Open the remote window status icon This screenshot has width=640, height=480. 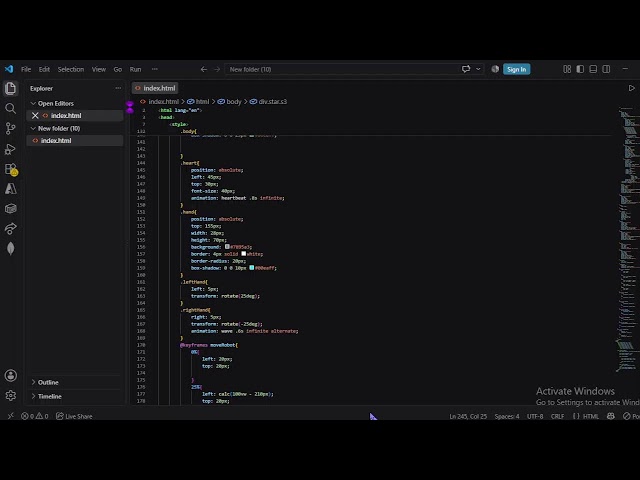pos(11,416)
